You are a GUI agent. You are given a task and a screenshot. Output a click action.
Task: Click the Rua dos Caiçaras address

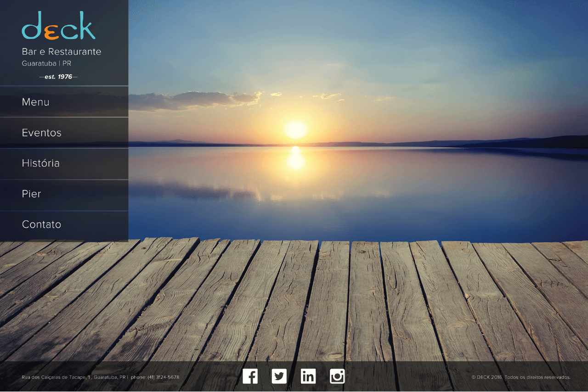(x=73, y=377)
